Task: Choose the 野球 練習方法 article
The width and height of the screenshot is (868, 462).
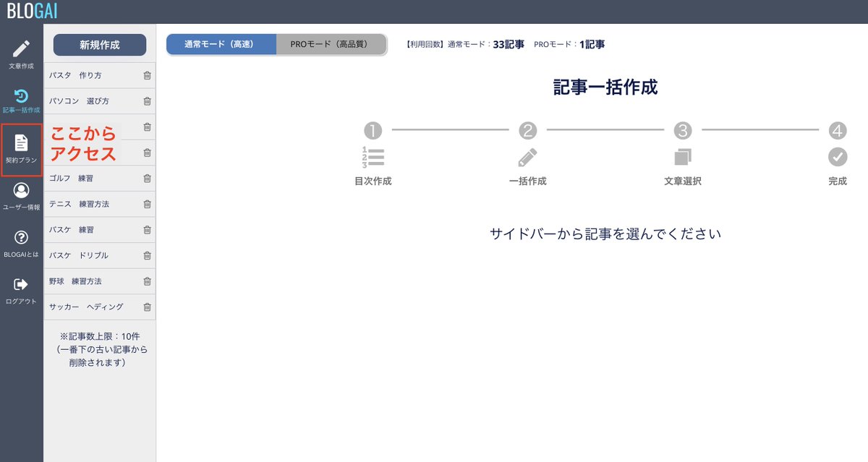Action: tap(100, 281)
